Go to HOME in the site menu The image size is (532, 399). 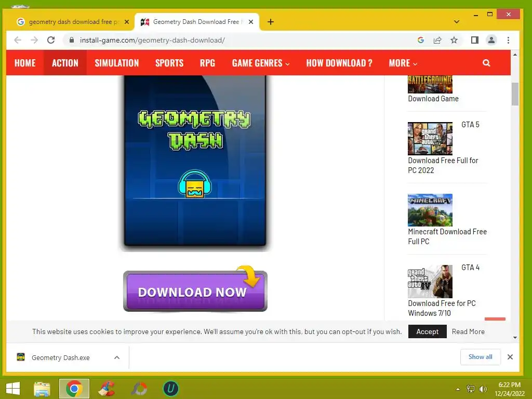click(x=25, y=63)
